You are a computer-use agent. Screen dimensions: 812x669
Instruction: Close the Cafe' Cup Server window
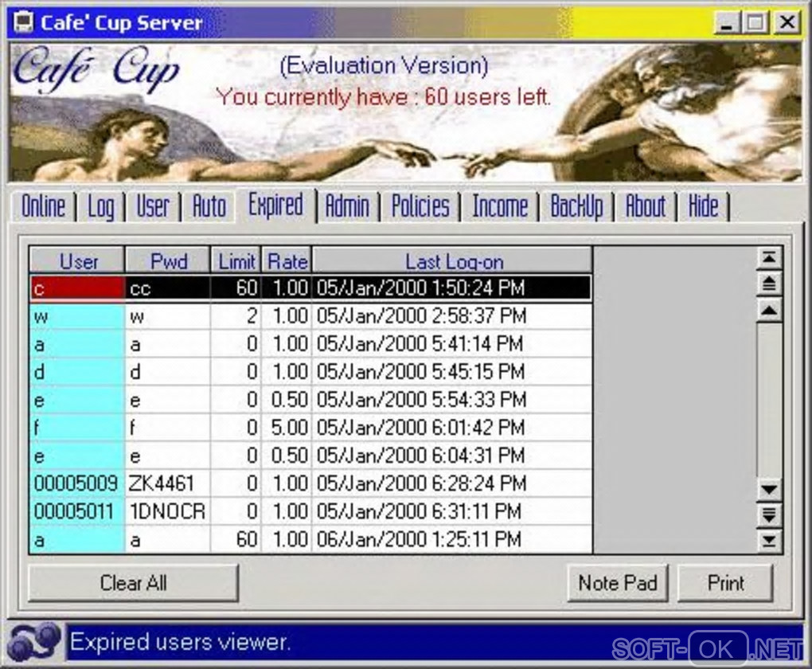(787, 23)
